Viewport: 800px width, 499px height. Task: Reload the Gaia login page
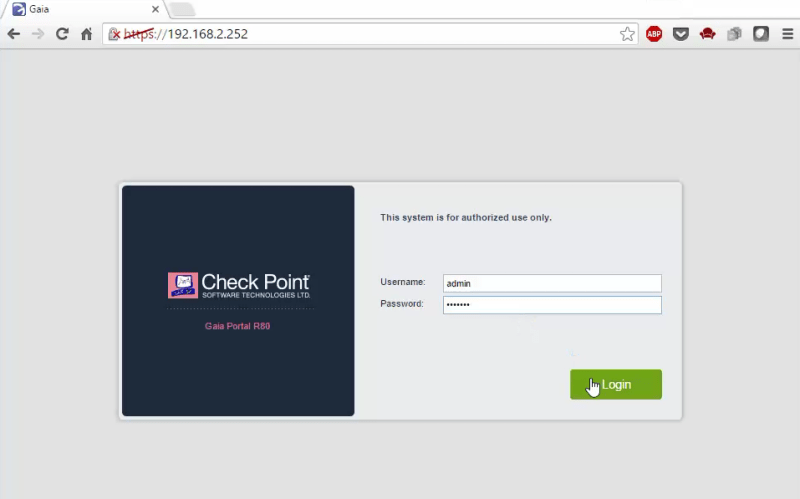(62, 34)
